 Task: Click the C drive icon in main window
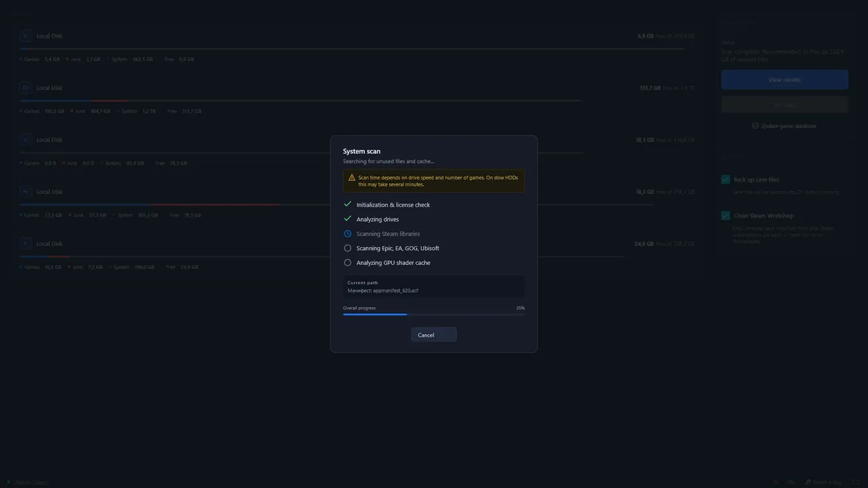point(26,36)
